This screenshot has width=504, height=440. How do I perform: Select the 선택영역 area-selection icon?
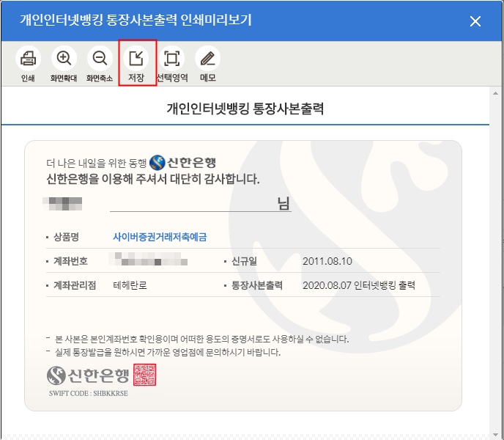click(172, 58)
